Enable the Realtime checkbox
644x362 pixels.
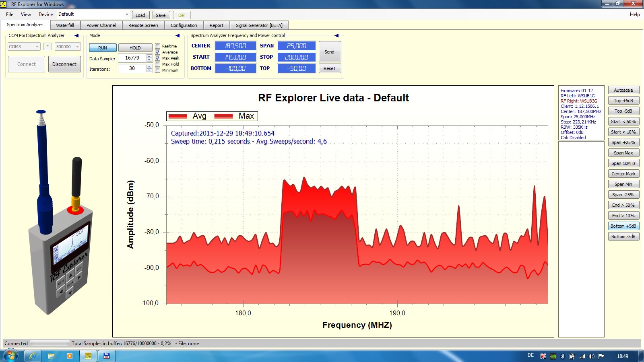click(158, 46)
